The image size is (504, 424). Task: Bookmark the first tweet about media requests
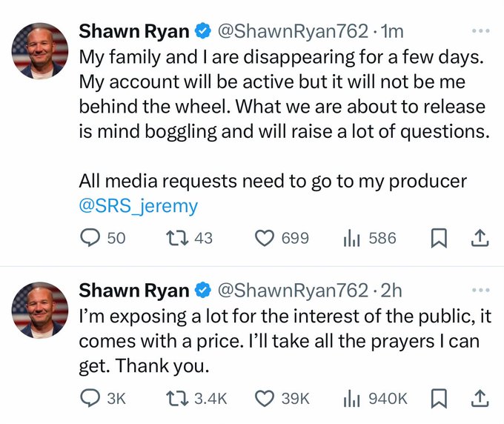click(x=437, y=238)
